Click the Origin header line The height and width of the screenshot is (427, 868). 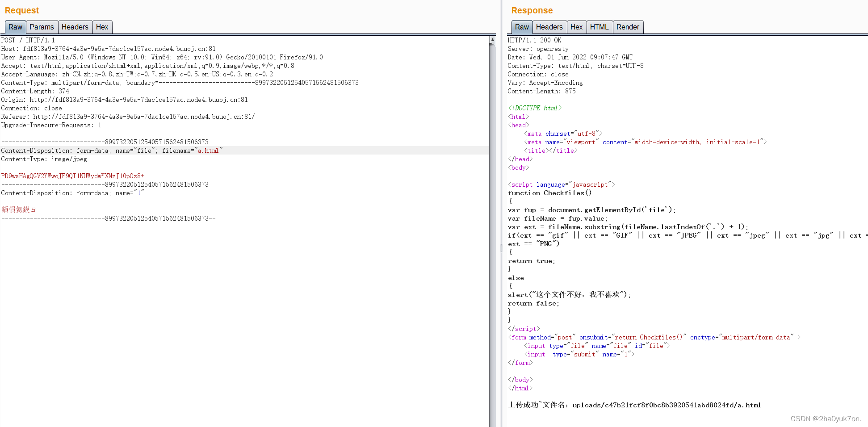pos(124,100)
